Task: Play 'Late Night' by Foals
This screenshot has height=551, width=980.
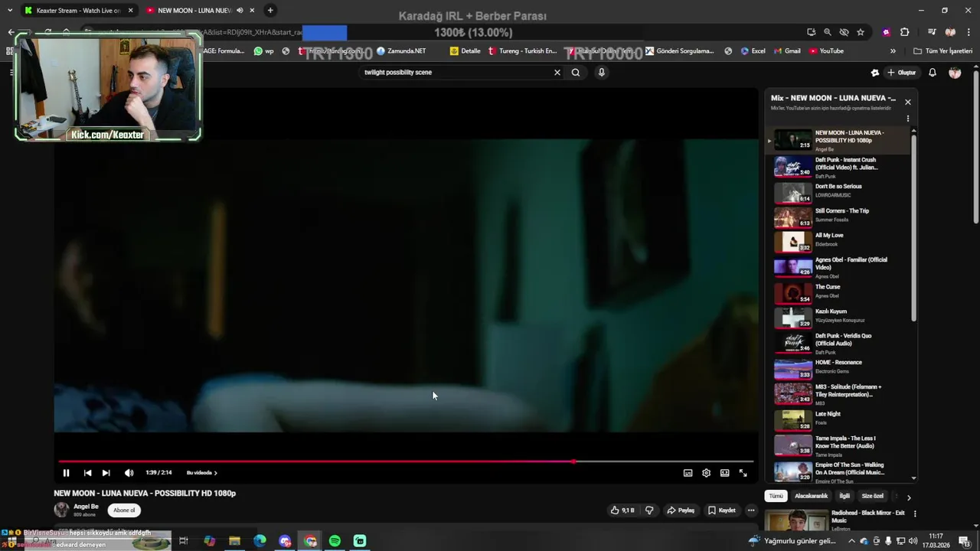Action: [840, 419]
